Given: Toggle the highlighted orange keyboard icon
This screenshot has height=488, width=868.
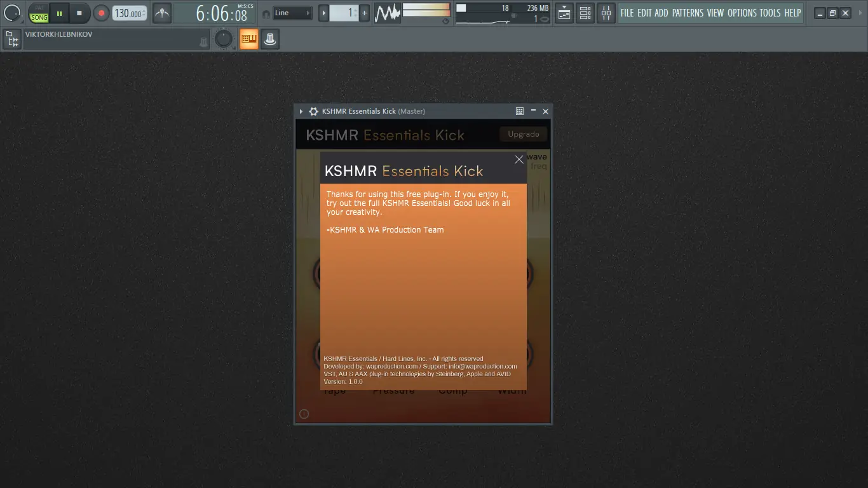Looking at the screenshot, I should pos(248,39).
